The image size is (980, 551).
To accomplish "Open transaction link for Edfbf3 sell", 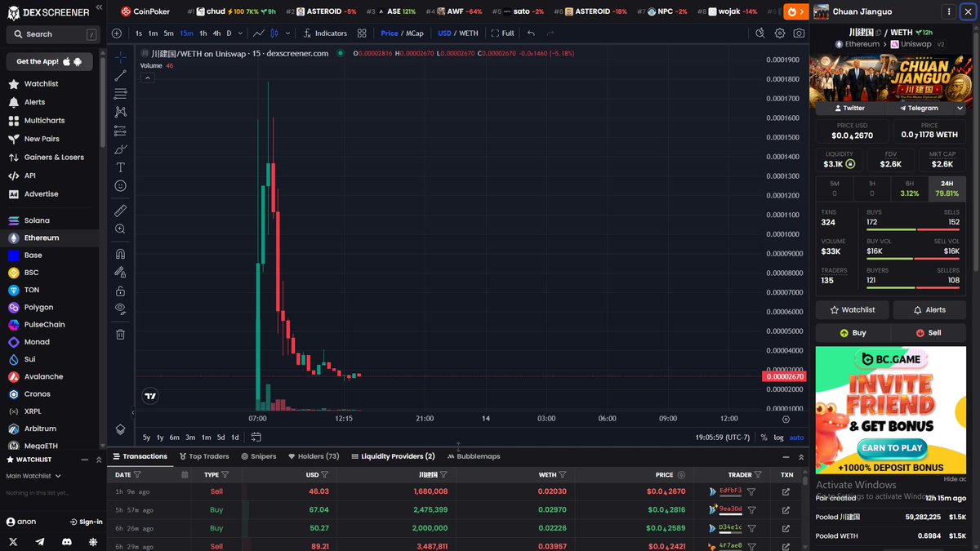I will (786, 491).
